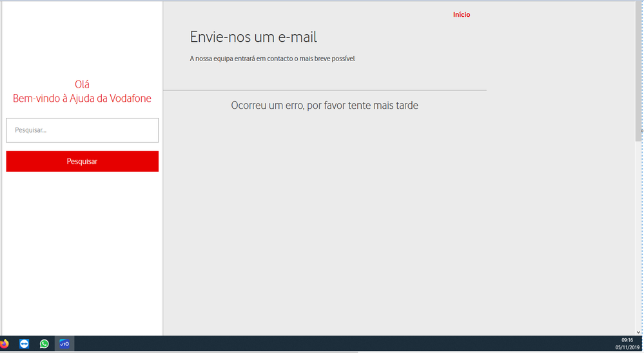
Task: Click the "Bem-vindo à Ajuda da Vodafone" text
Action: (82, 99)
